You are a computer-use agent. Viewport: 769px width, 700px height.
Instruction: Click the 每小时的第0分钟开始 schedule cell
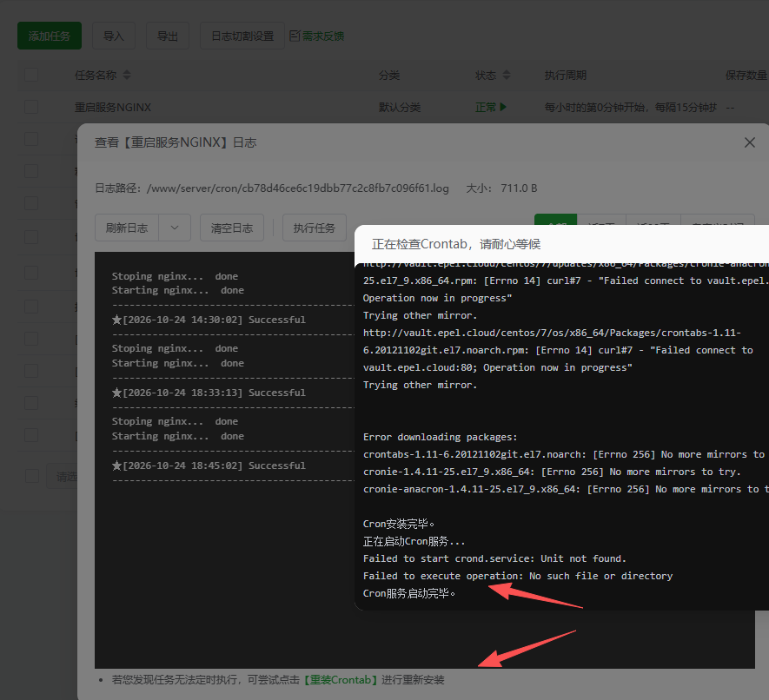tap(631, 108)
